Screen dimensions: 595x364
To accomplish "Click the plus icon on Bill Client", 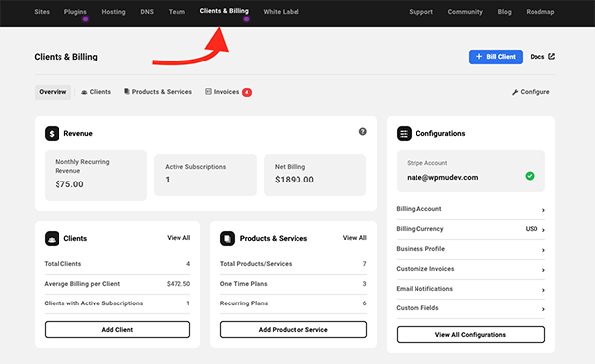I will [479, 57].
